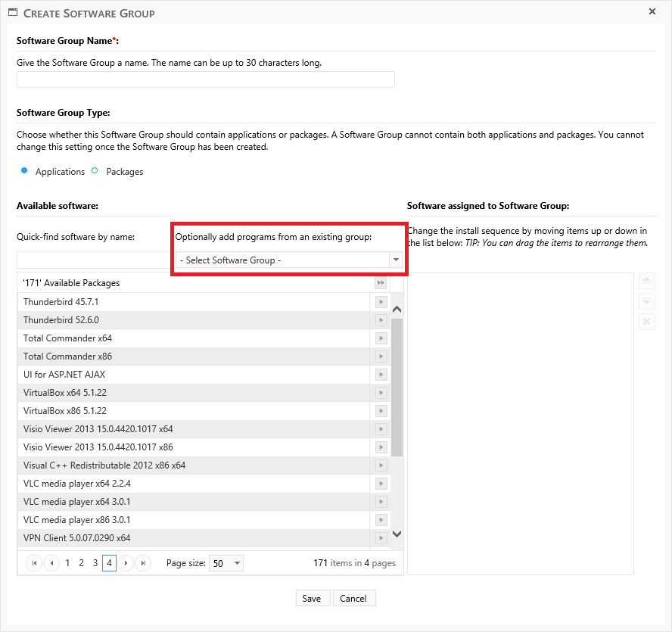This screenshot has width=672, height=632.
Task: Go to first page of package list
Action: (34, 563)
